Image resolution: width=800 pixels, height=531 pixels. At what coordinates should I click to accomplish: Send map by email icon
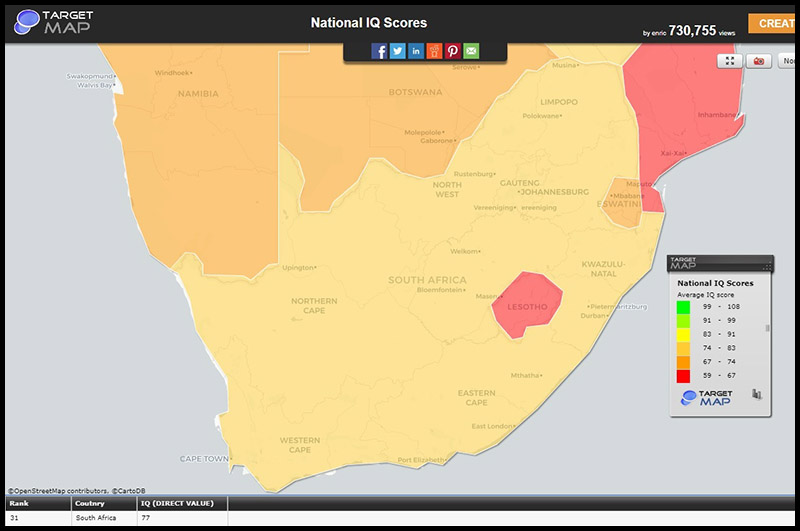tap(471, 51)
